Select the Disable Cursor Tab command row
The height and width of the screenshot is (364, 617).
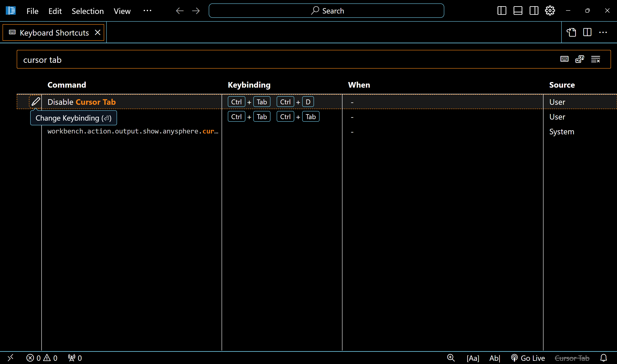pyautogui.click(x=317, y=102)
